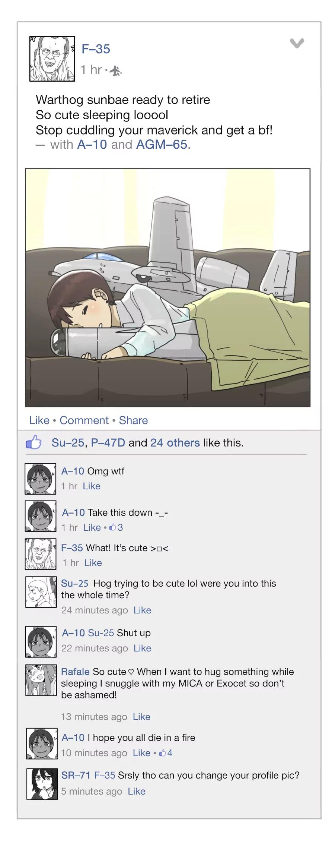The width and height of the screenshot is (335, 868).
Task: Click the airplane audience icon beside 1 hr
Action: coord(117,70)
